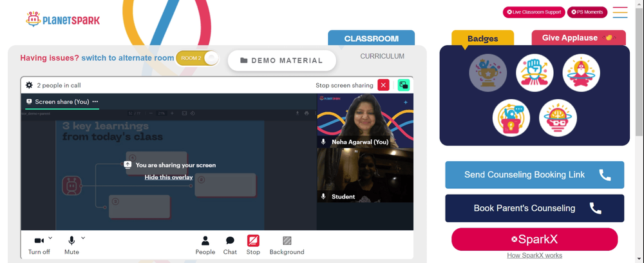Expand microphone options chevron

pos(83,237)
